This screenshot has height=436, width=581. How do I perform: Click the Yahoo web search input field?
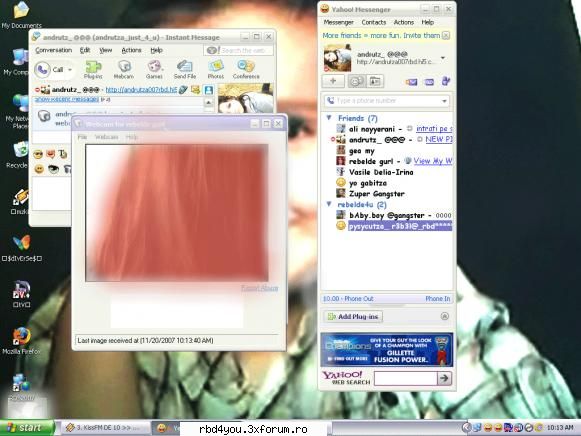(x=406, y=378)
